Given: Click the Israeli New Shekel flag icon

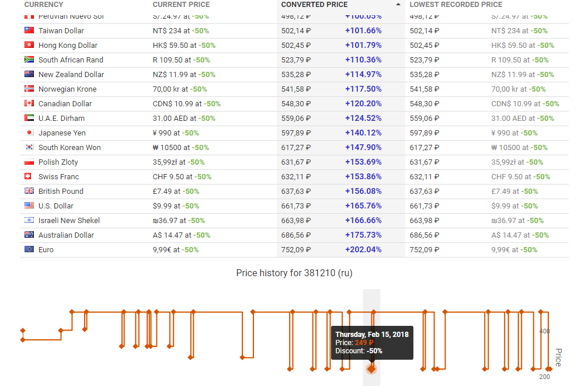Looking at the screenshot, I should click(29, 220).
